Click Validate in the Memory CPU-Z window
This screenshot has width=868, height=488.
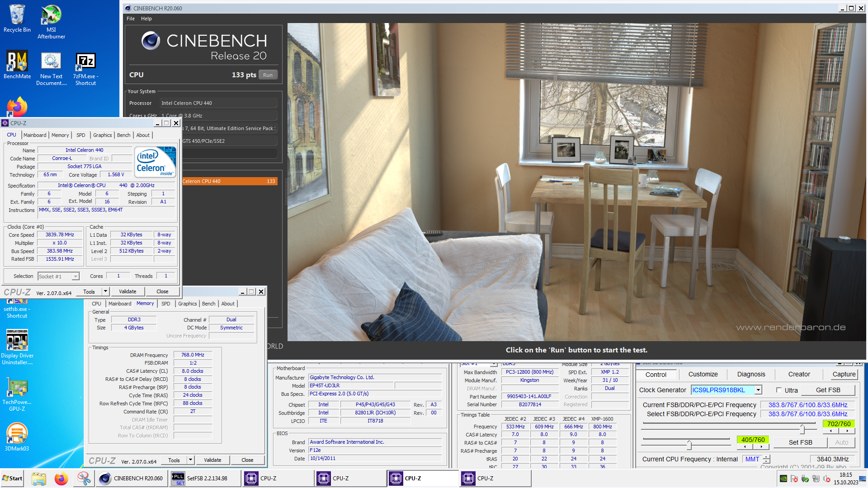(212, 460)
